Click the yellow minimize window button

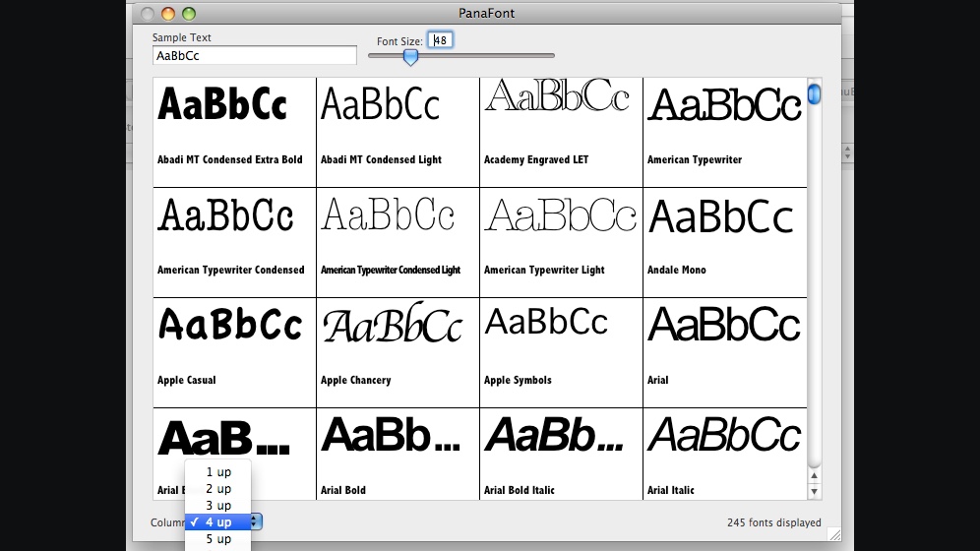tap(168, 14)
